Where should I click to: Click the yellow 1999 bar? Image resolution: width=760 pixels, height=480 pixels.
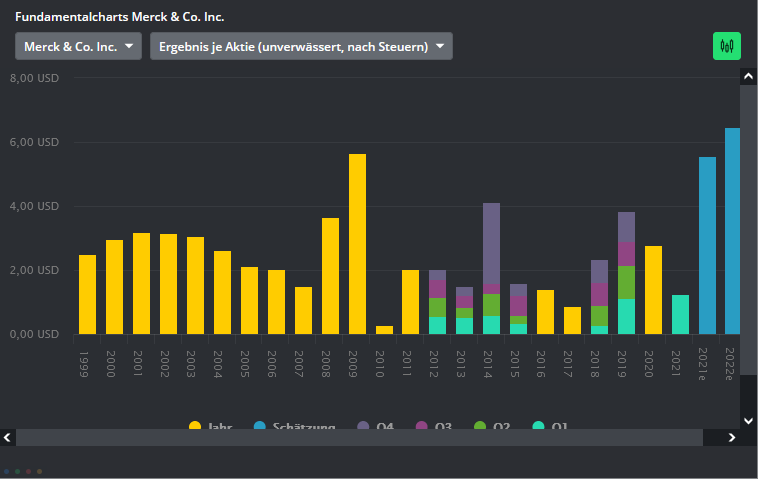tap(87, 294)
